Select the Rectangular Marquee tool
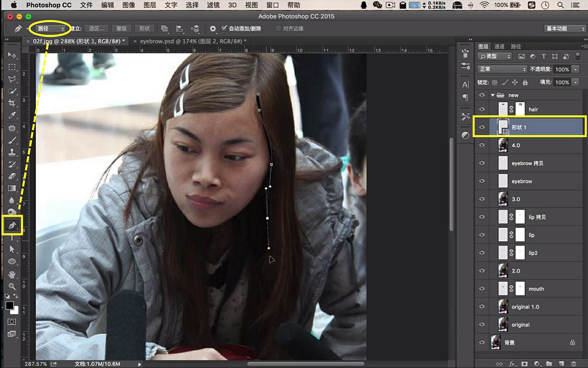This screenshot has height=368, width=588. coord(12,67)
